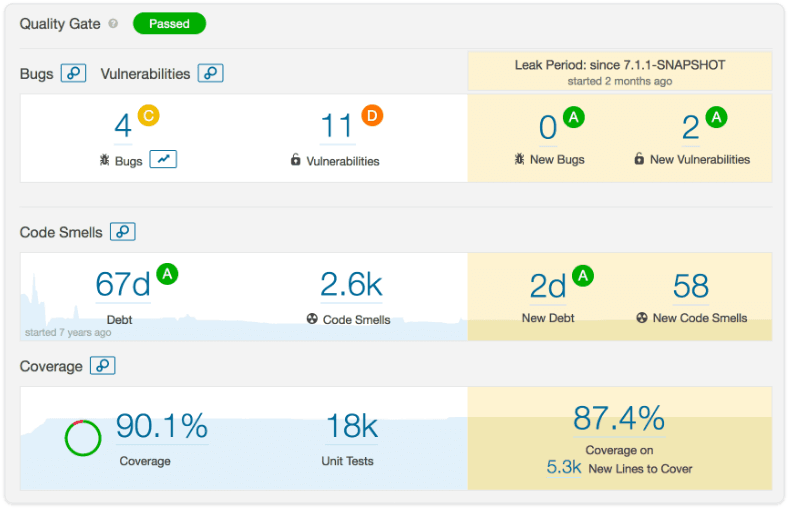The width and height of the screenshot is (789, 509).
Task: Click the Debt label under 67d
Action: pyautogui.click(x=119, y=319)
